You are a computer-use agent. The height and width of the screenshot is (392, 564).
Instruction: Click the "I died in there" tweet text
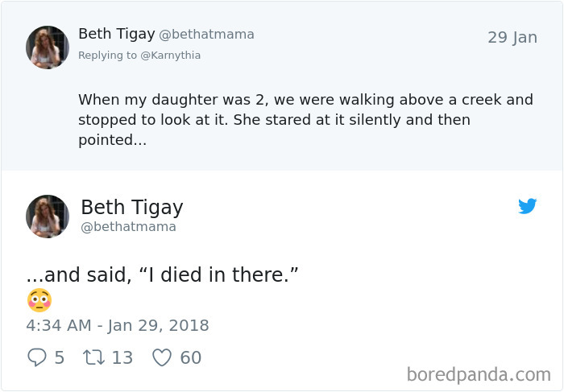coord(162,275)
